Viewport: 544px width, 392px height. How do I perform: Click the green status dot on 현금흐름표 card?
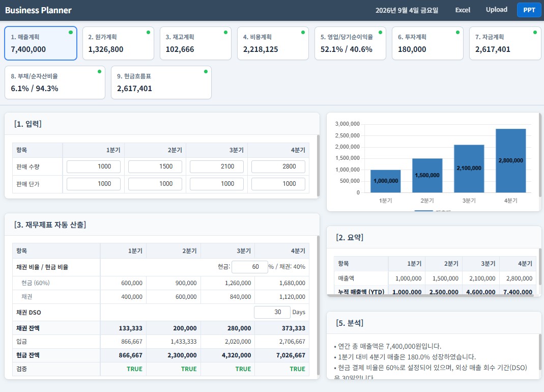[206, 71]
